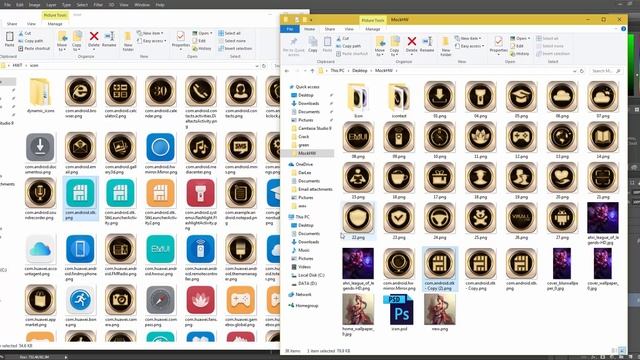Viewport: 640px width, 360px height.
Task: Open New item dropdown in left window
Action: (x=150, y=33)
